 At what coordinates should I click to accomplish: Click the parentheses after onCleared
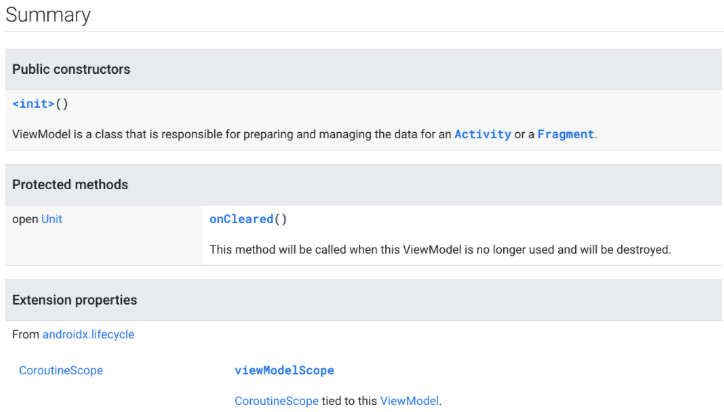(281, 219)
